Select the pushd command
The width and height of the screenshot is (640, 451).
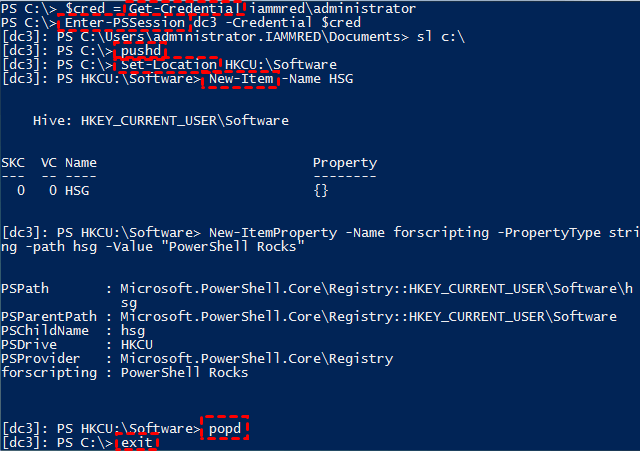coord(140,51)
